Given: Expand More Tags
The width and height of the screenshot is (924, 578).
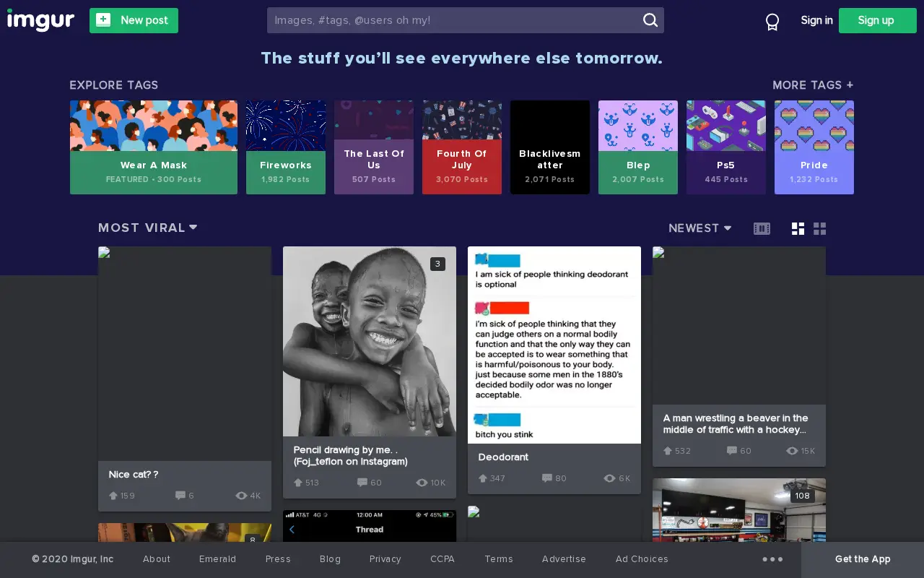Looking at the screenshot, I should pyautogui.click(x=813, y=85).
